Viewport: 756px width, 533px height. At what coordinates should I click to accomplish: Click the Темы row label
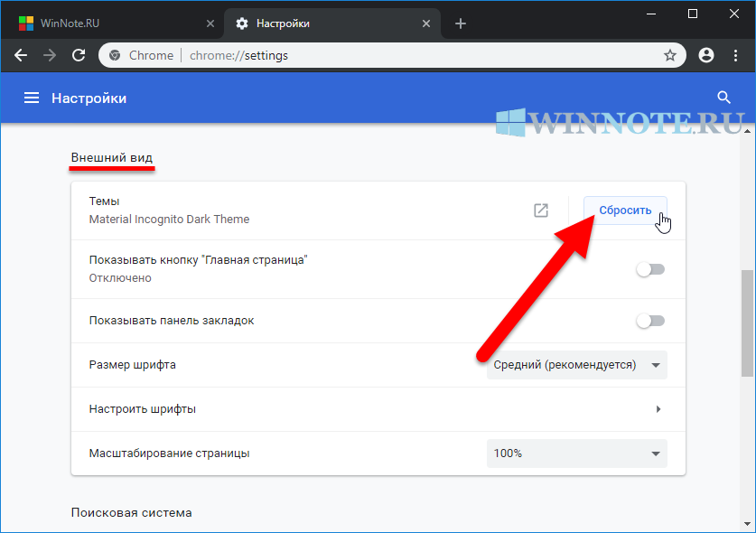[x=104, y=201]
